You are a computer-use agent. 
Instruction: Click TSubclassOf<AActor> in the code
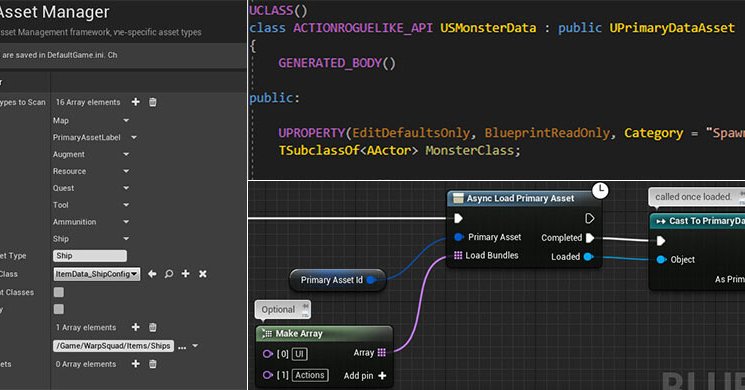(348, 151)
